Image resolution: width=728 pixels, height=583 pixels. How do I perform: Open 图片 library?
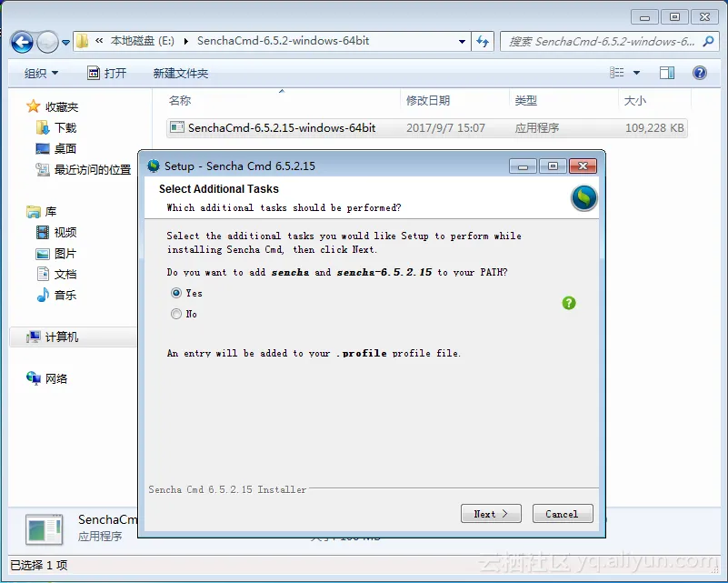click(56, 254)
